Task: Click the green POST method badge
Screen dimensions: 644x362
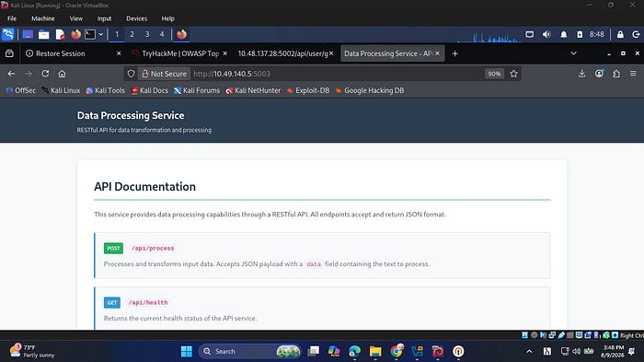Action: (x=113, y=249)
